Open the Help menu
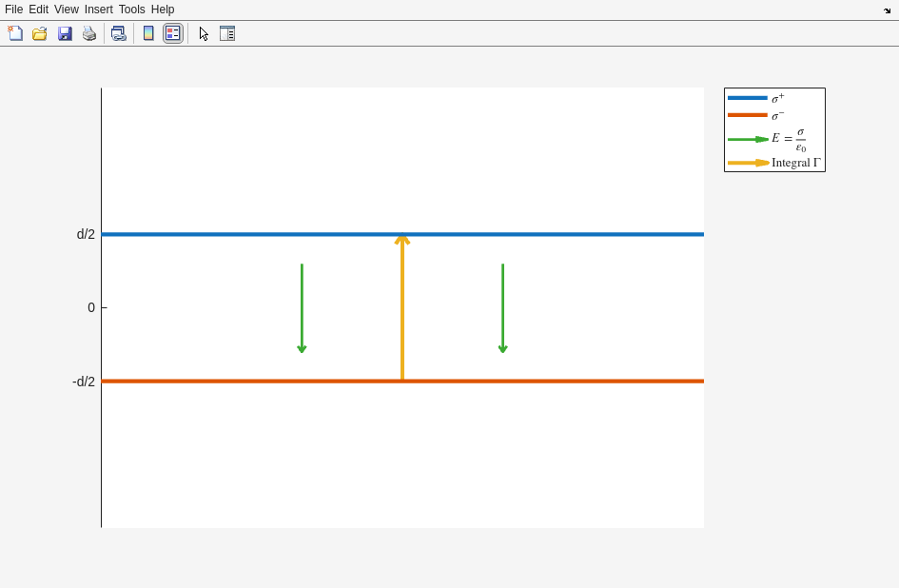899x588 pixels. pos(163,10)
